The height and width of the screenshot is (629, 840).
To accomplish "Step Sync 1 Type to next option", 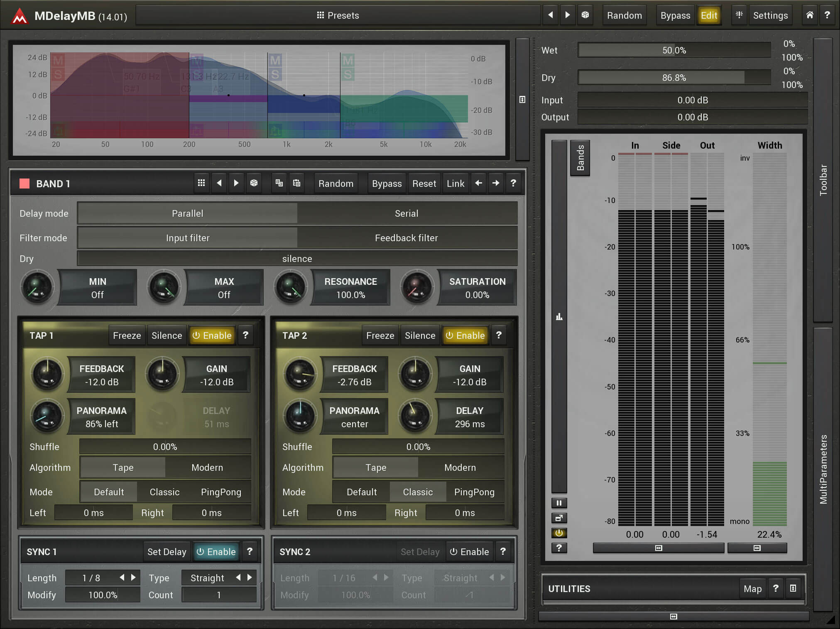I will click(250, 577).
